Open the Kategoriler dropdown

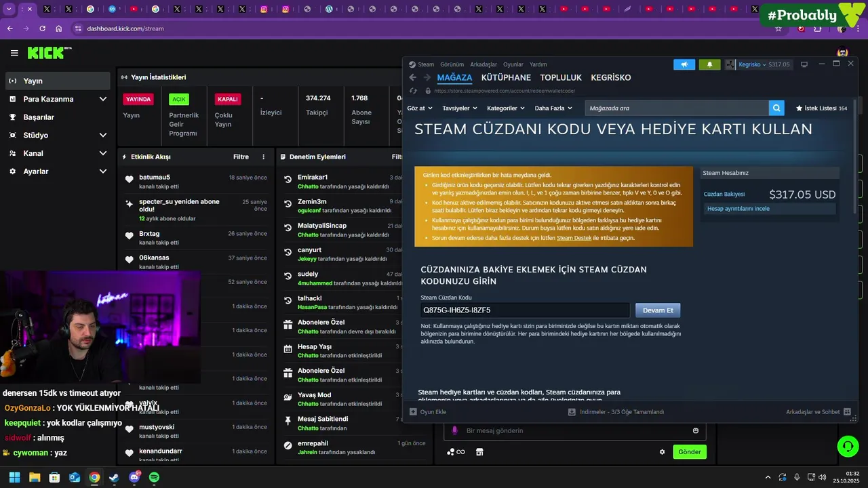[x=505, y=108]
